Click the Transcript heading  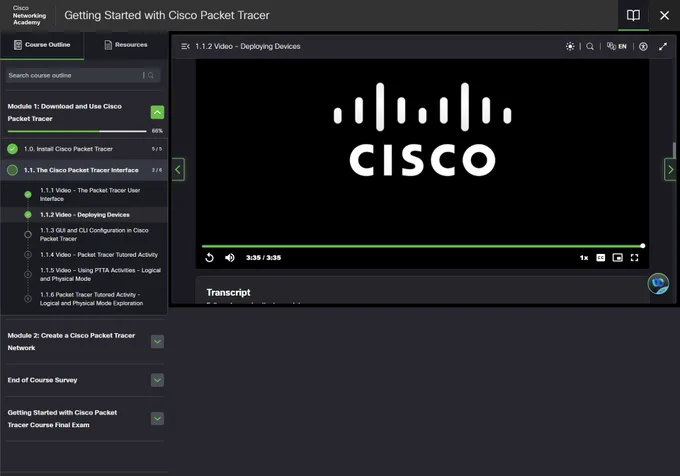pos(228,293)
